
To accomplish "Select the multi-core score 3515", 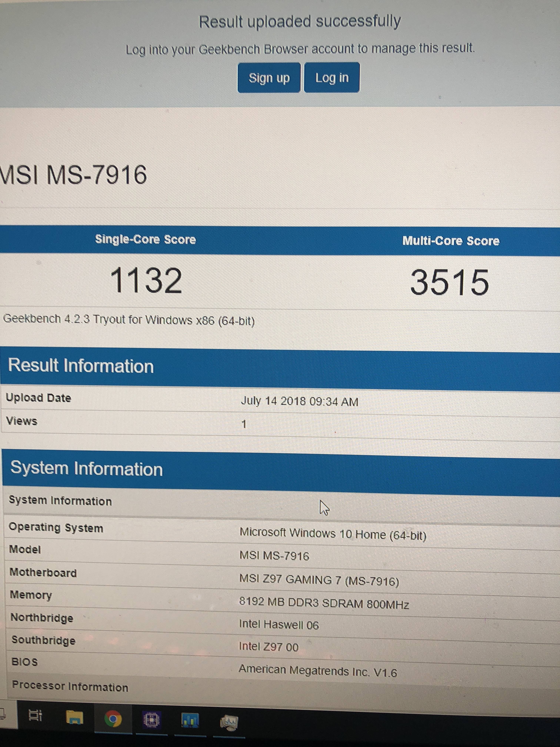I will pyautogui.click(x=449, y=282).
